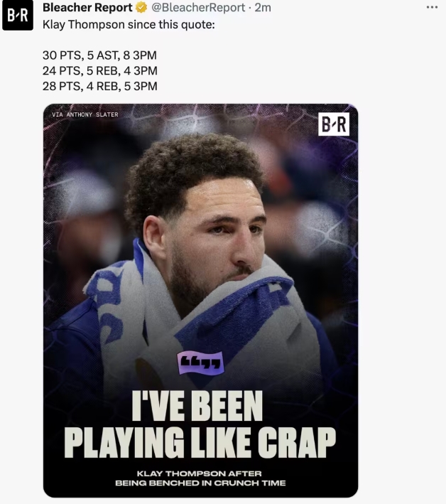Click the 'Klay Thompson since this quote:' text
This screenshot has width=446, height=504.
(129, 24)
